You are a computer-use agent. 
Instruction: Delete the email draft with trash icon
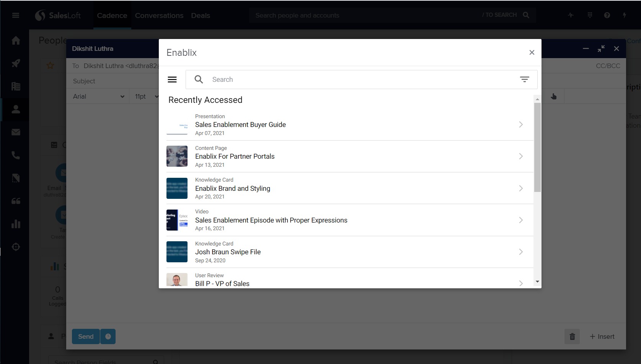point(572,336)
